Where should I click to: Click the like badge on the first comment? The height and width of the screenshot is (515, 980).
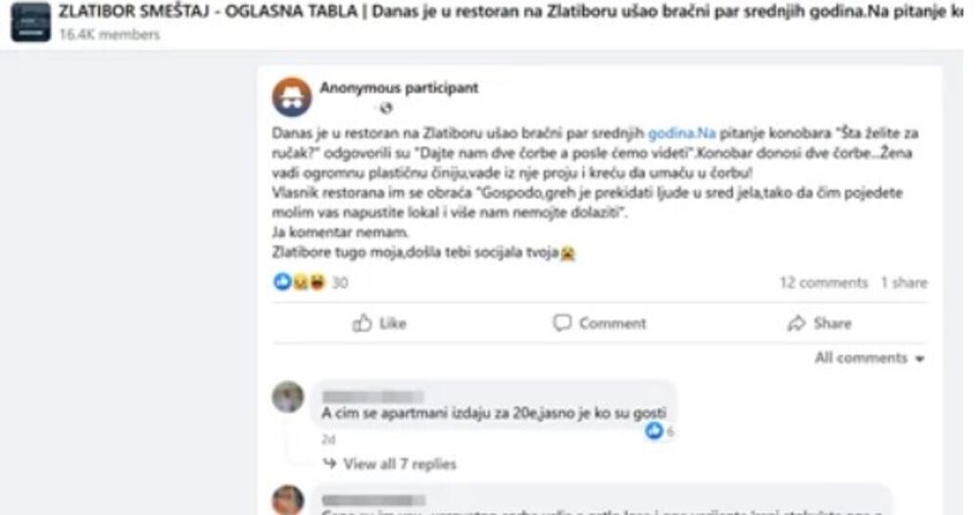click(654, 431)
